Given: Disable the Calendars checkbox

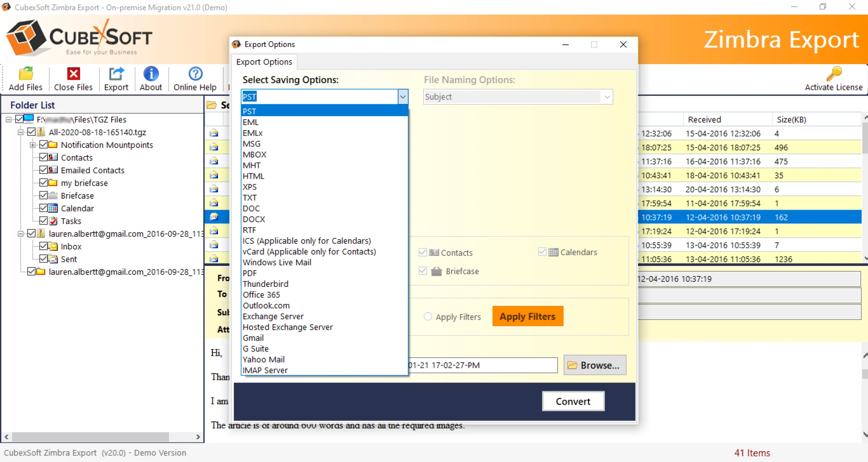Looking at the screenshot, I should 542,252.
